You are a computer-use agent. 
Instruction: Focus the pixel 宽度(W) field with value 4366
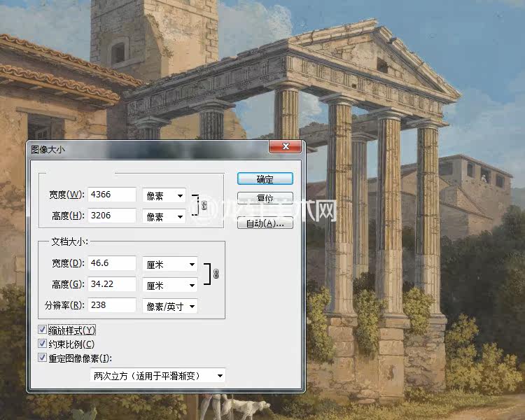point(112,195)
